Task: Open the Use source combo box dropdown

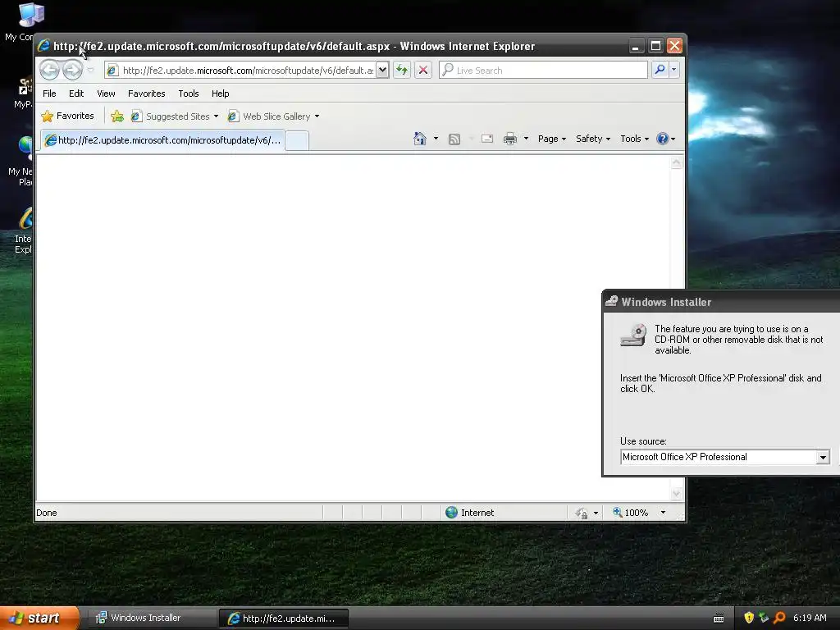Action: (x=824, y=457)
